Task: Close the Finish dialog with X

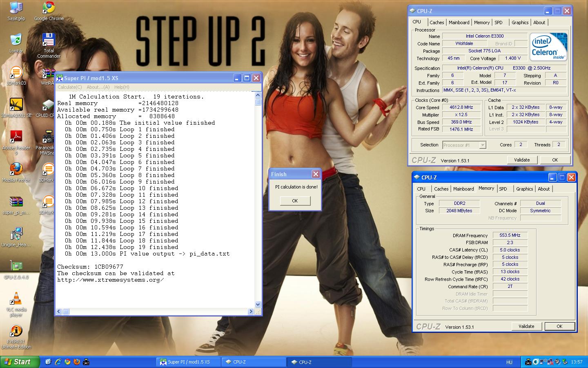Action: [316, 174]
